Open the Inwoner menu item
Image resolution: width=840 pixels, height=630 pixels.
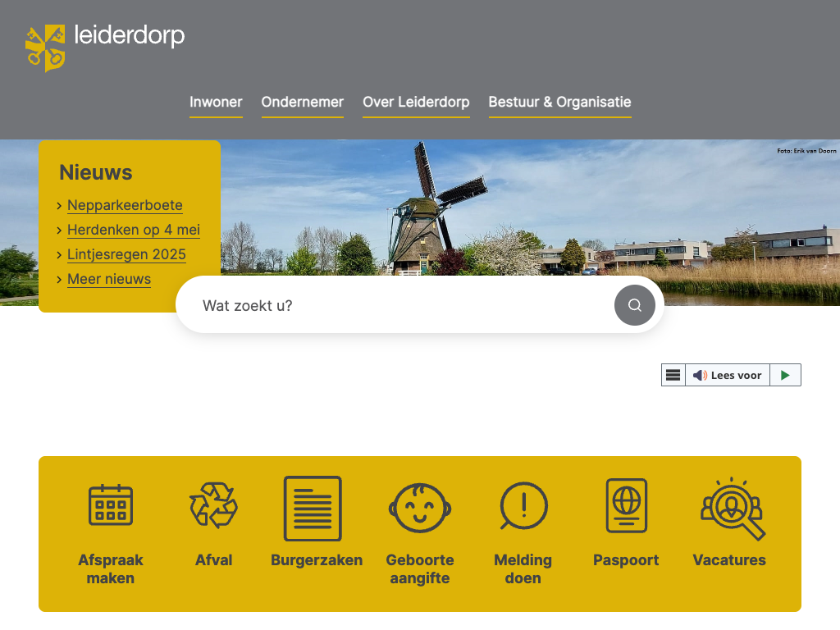(x=216, y=103)
